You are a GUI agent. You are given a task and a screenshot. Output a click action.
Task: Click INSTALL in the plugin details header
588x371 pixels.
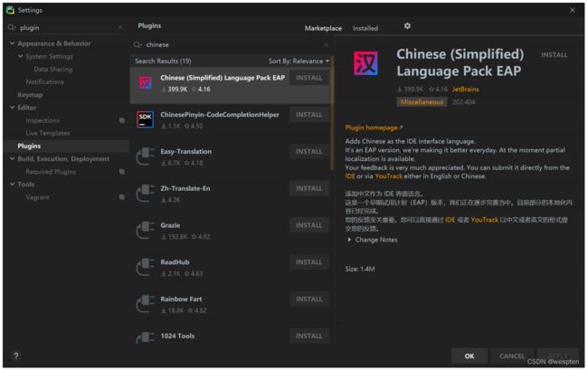click(555, 55)
